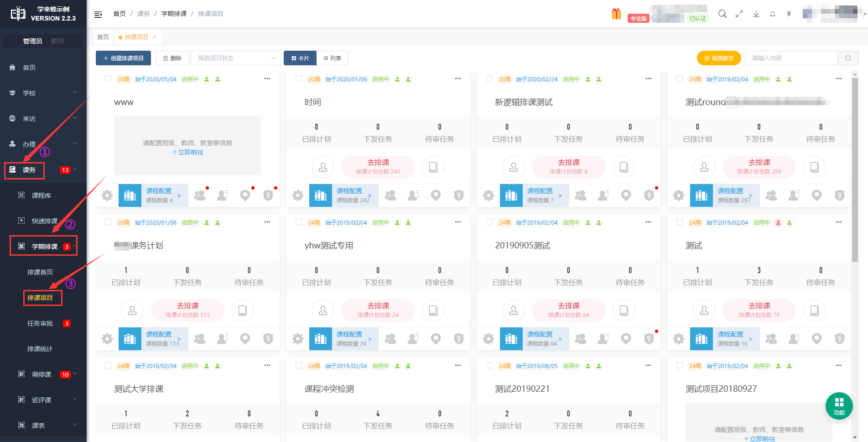Screen dimensions: 868x442
Task: Click the download arrow icon in header
Action: click(x=756, y=14)
